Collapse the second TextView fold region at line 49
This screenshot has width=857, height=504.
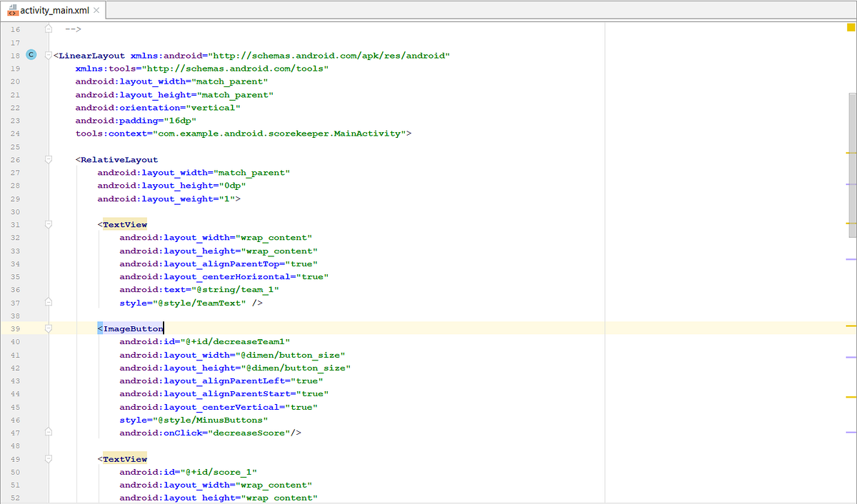coord(48,458)
